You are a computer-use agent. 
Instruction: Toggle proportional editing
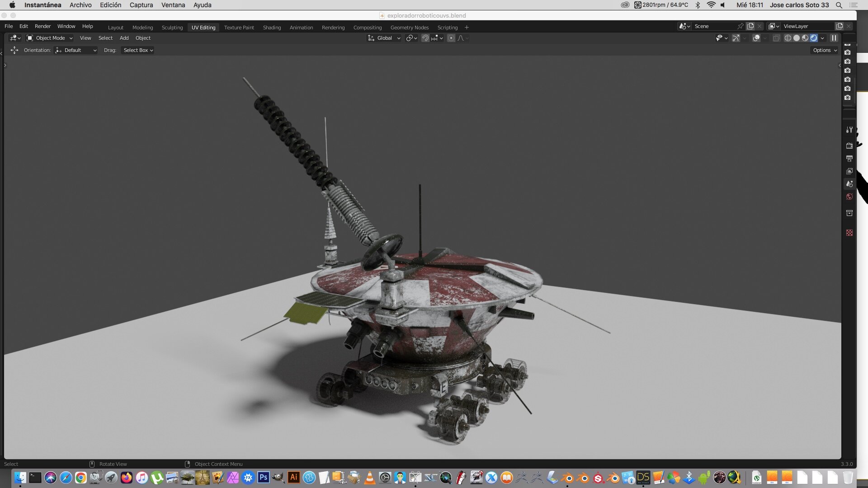(x=451, y=38)
